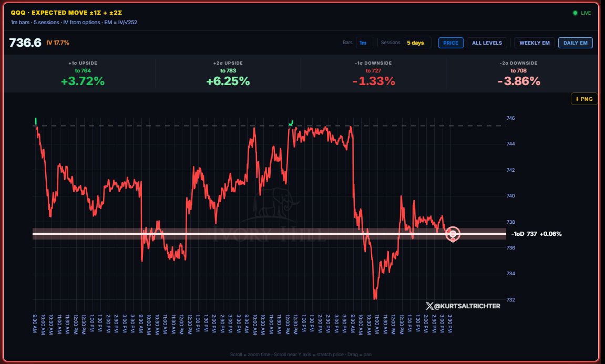Click the -1σD 737 +0.06% level label
This screenshot has width=605, height=364.
pos(536,234)
